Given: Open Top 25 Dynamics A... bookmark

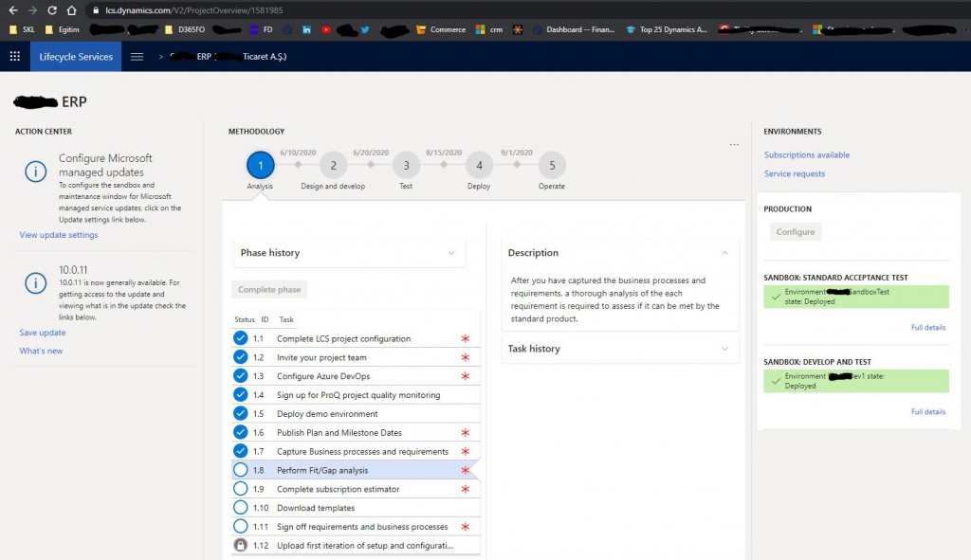Looking at the screenshot, I should tap(667, 29).
